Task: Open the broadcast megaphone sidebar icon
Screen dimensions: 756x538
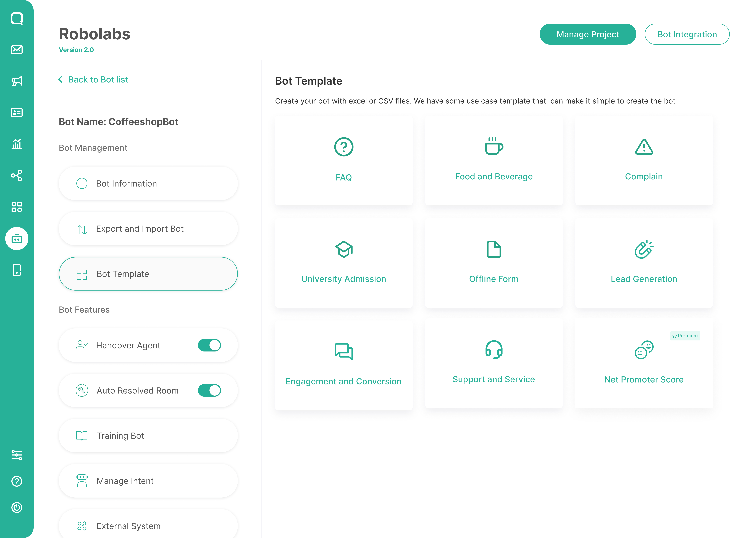Action: click(17, 81)
